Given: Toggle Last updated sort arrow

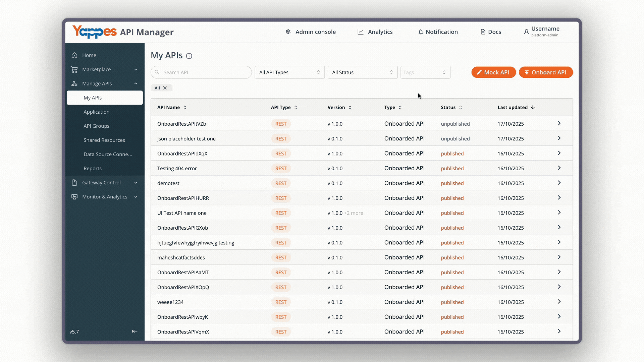Looking at the screenshot, I should coord(533,107).
